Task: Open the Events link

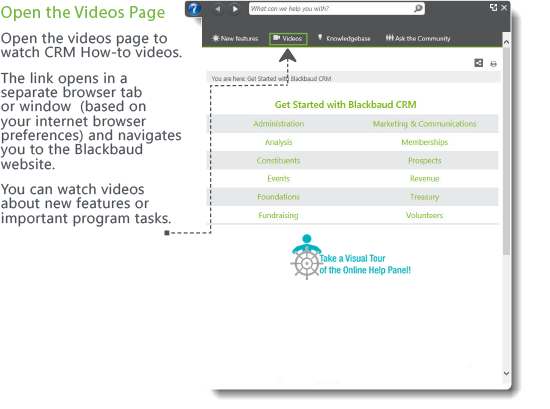Action: (279, 179)
